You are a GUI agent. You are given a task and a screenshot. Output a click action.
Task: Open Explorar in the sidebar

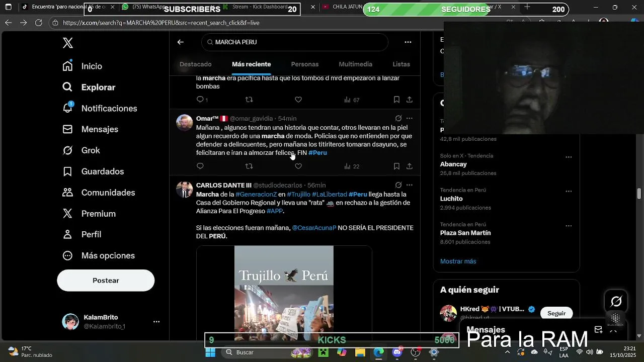point(89,87)
